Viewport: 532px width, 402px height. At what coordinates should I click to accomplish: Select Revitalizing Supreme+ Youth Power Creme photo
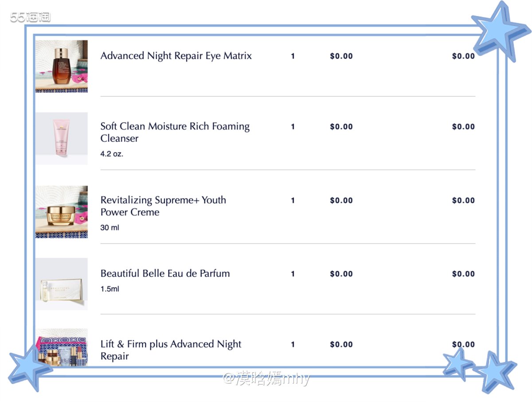tap(62, 212)
